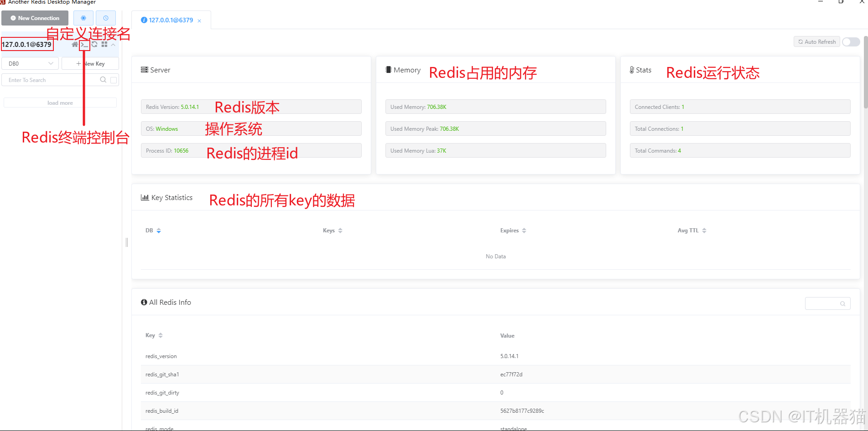Click value 5627b8177c9289c
The width and height of the screenshot is (868, 431).
522,411
